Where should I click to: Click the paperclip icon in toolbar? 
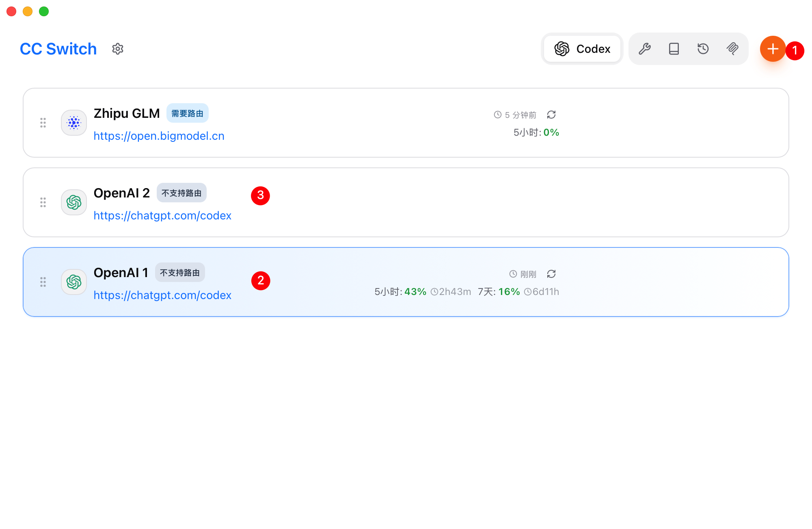(732, 49)
